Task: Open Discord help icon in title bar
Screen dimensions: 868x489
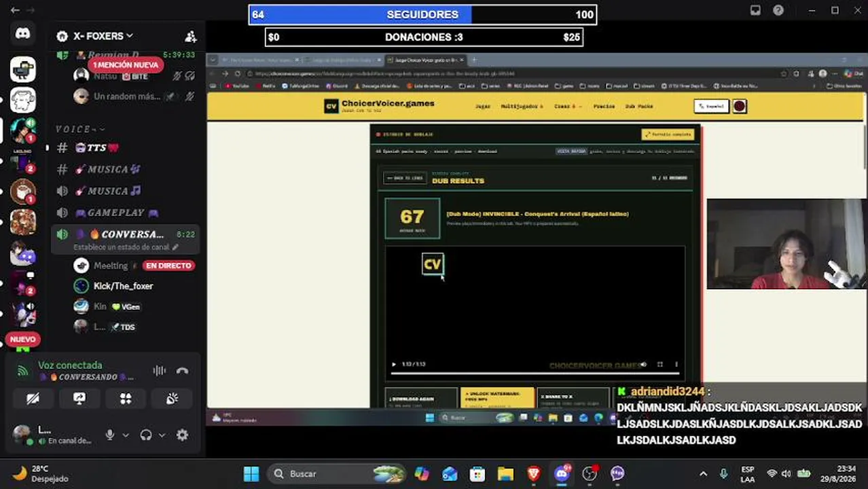Action: point(778,10)
